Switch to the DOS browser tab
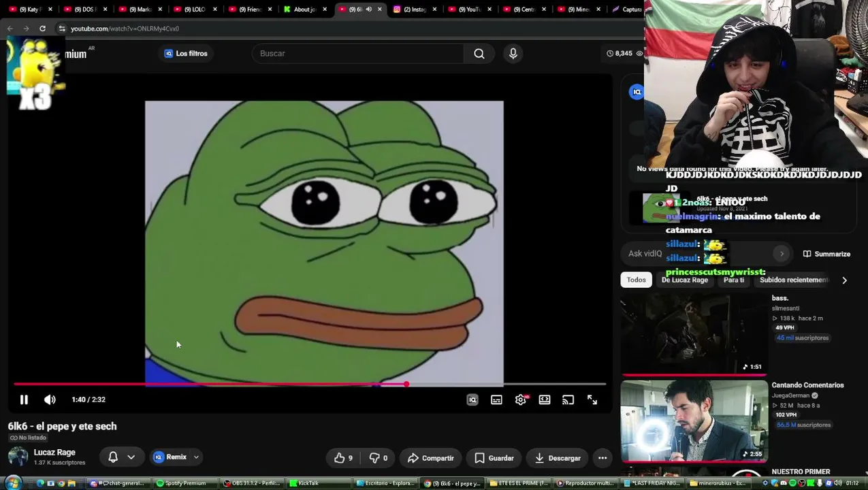This screenshot has width=868, height=490. (84, 10)
